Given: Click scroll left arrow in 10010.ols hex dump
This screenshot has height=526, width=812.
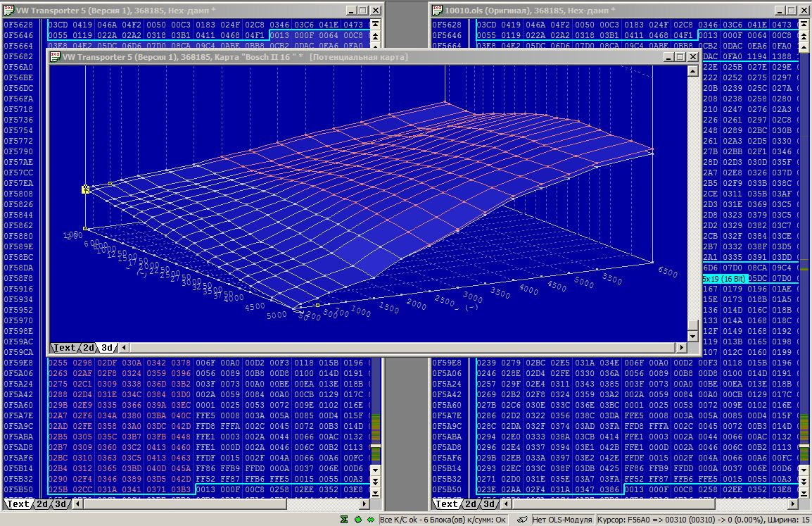Looking at the screenshot, I should 506,503.
